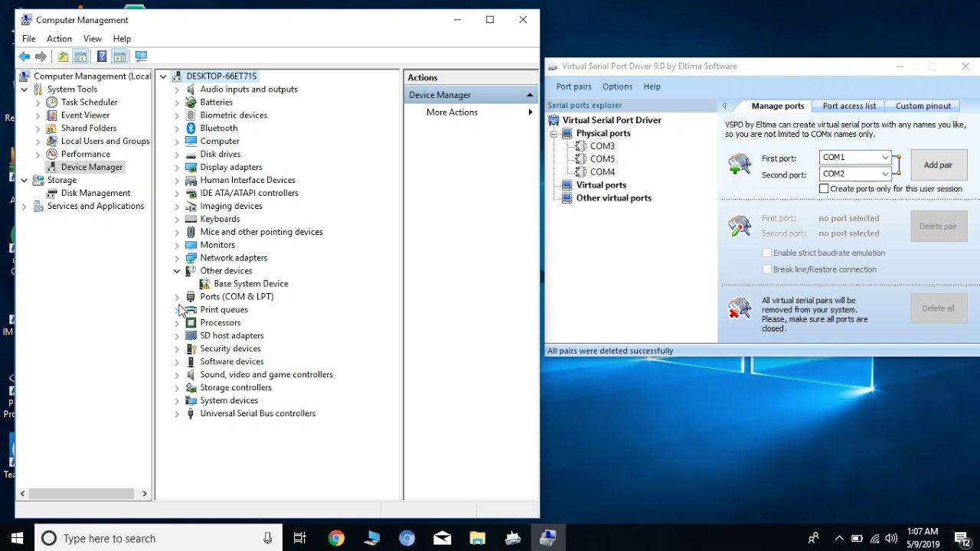
Task: Open the Options menu in VSPD
Action: click(617, 86)
